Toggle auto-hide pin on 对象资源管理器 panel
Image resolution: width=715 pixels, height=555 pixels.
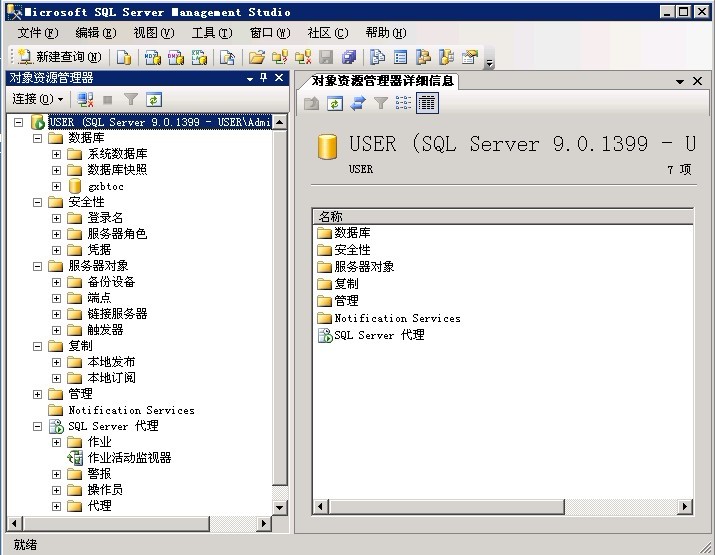point(264,78)
